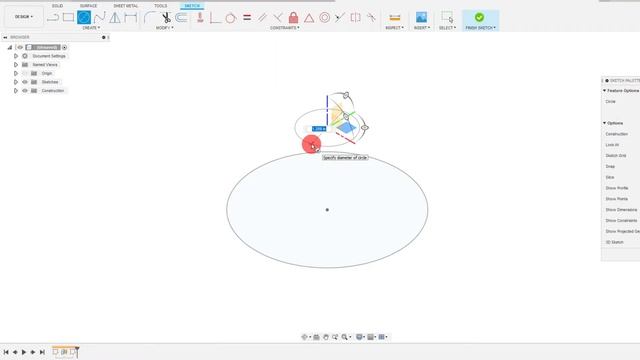Image resolution: width=640 pixels, height=360 pixels.
Task: Switch to the TOOLS tab
Action: point(160,6)
